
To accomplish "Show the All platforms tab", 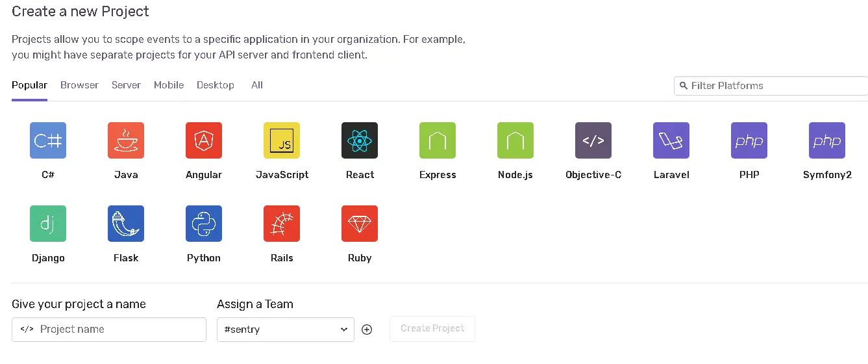I will [x=257, y=85].
